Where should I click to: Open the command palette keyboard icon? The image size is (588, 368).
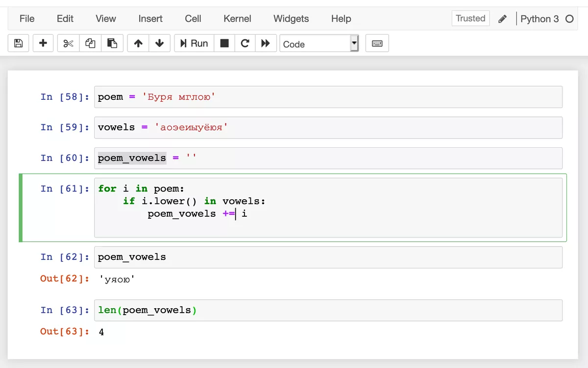click(x=377, y=43)
